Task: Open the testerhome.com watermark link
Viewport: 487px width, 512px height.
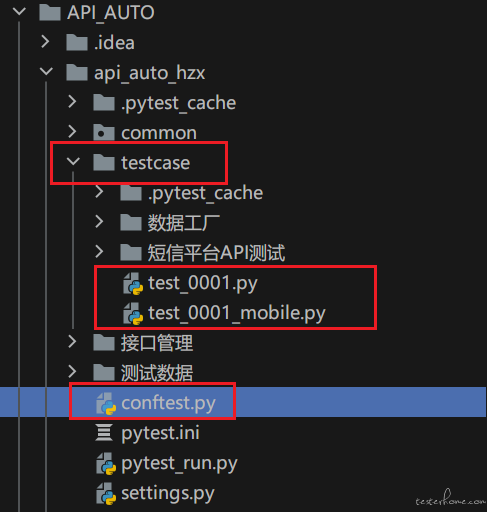Action: click(x=451, y=498)
